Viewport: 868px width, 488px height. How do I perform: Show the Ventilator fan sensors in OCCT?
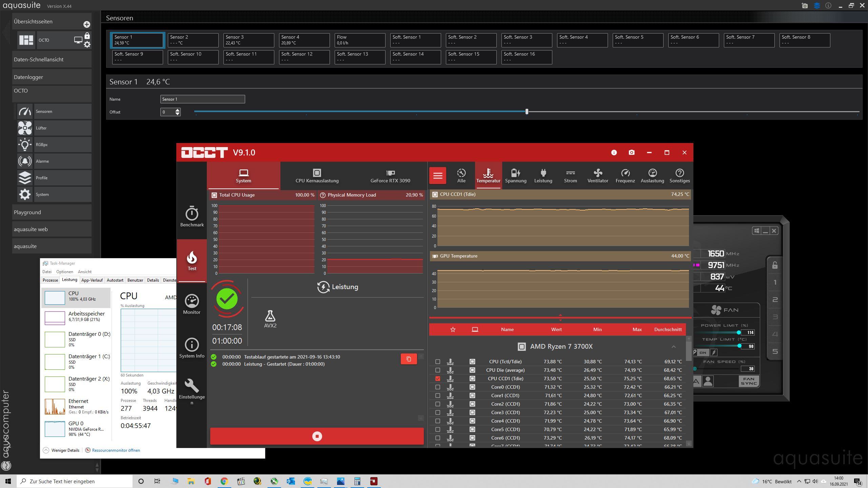tap(598, 176)
